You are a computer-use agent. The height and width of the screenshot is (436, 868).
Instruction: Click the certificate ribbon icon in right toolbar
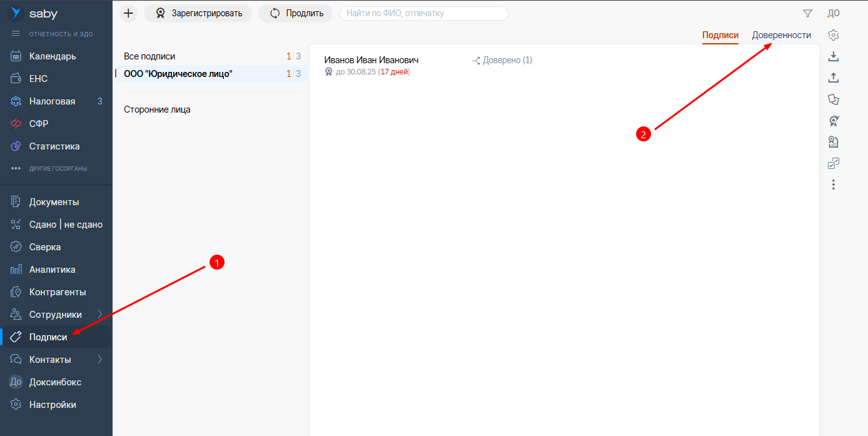point(833,121)
